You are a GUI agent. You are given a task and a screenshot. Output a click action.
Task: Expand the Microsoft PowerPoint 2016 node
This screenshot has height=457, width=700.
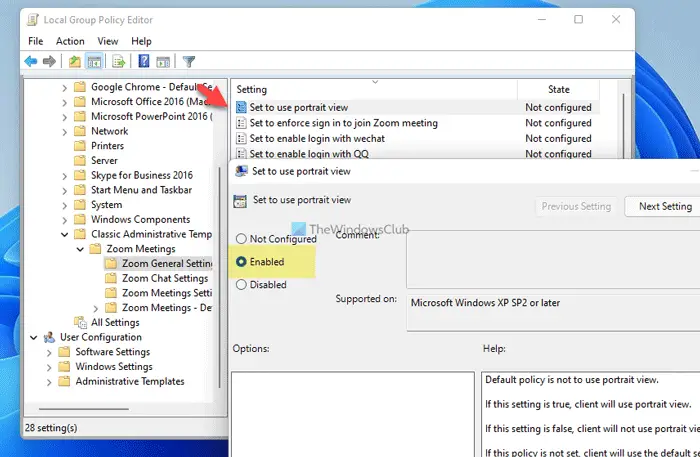pyautogui.click(x=64, y=117)
